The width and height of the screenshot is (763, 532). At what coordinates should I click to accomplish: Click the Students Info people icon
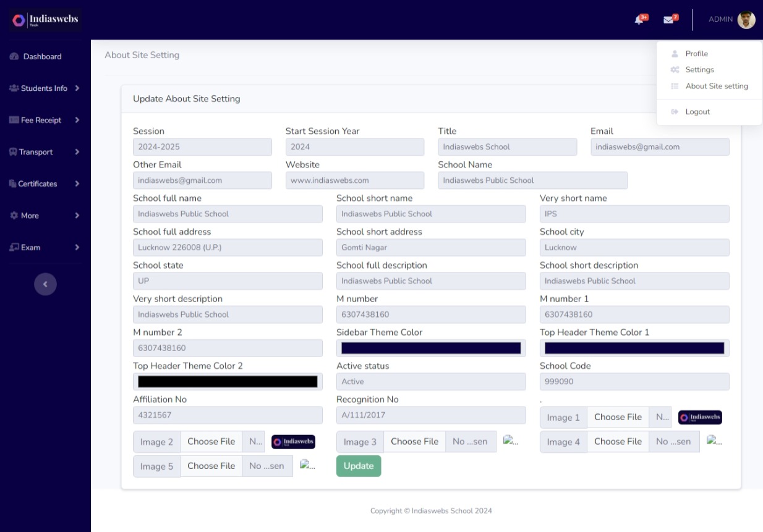tap(14, 88)
